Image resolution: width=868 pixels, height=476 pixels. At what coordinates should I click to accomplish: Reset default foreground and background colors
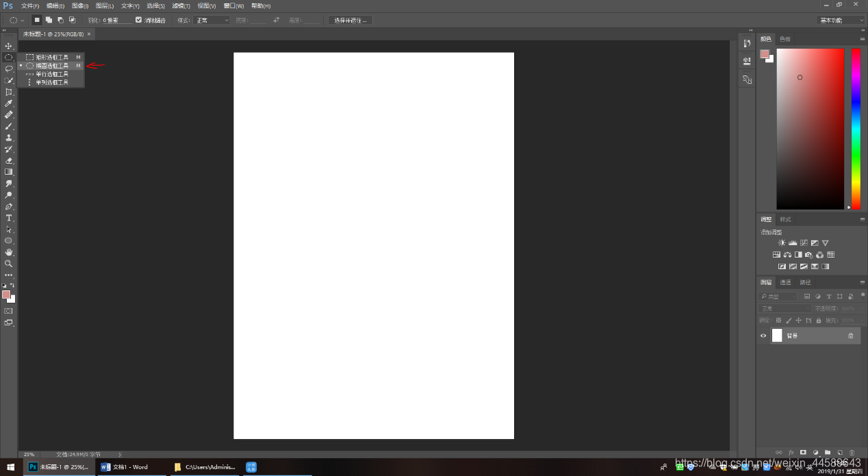pos(4,286)
